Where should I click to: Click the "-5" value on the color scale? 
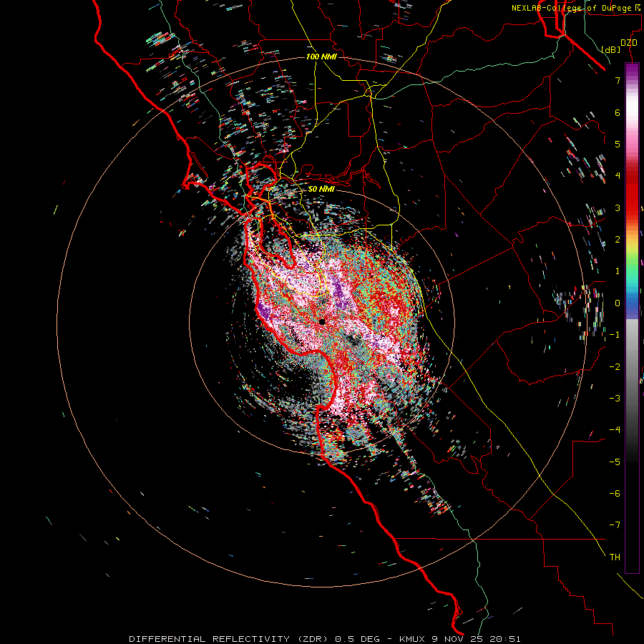615,462
